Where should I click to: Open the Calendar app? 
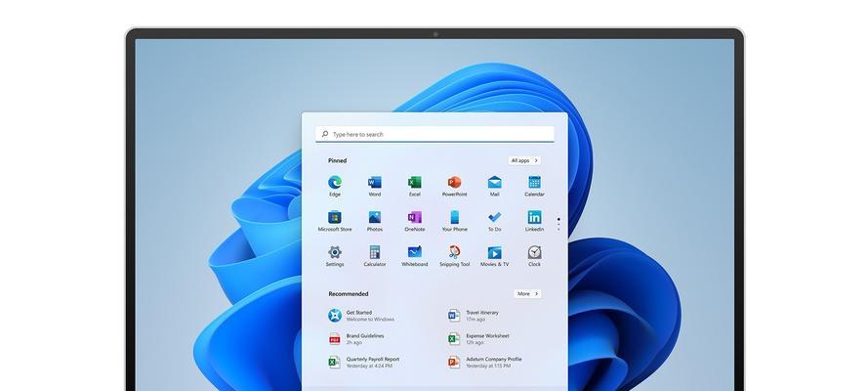coord(534,186)
